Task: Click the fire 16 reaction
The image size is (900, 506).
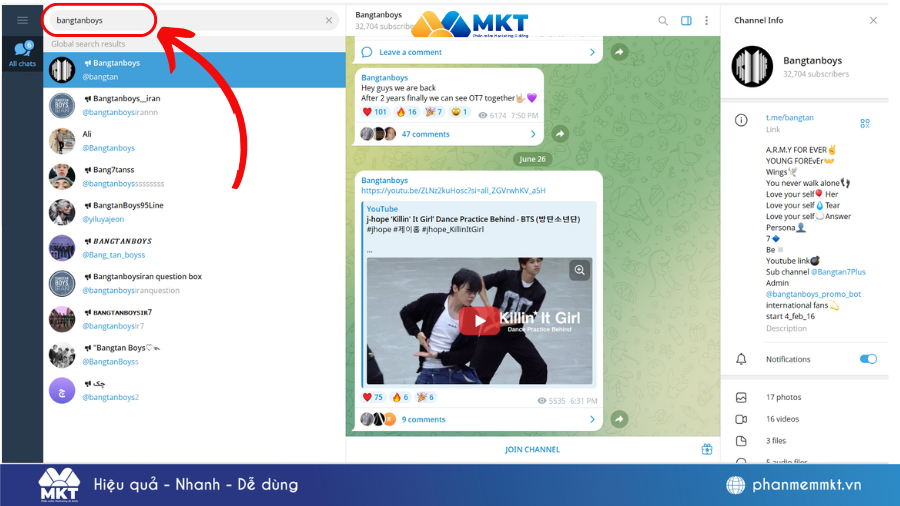Action: pos(406,112)
